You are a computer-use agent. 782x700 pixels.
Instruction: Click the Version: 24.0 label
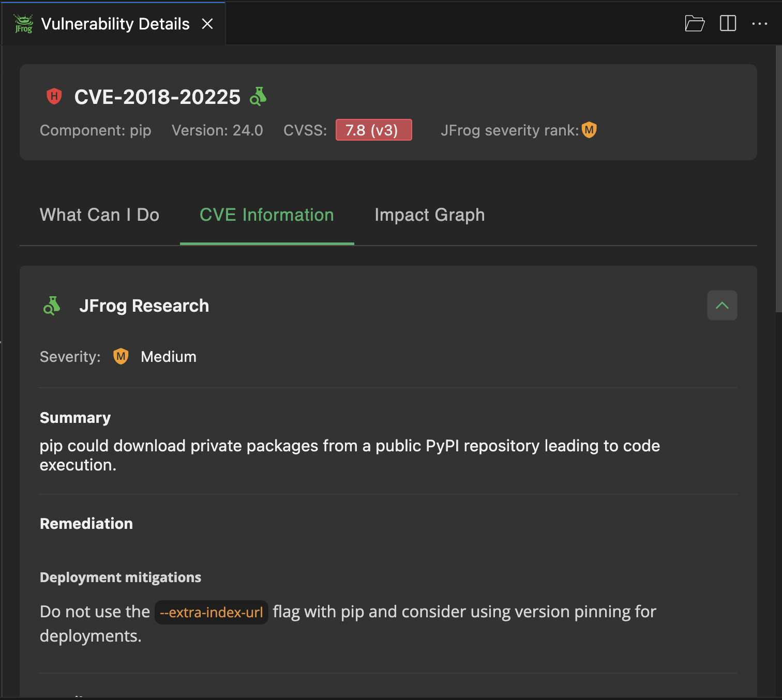[x=217, y=130]
